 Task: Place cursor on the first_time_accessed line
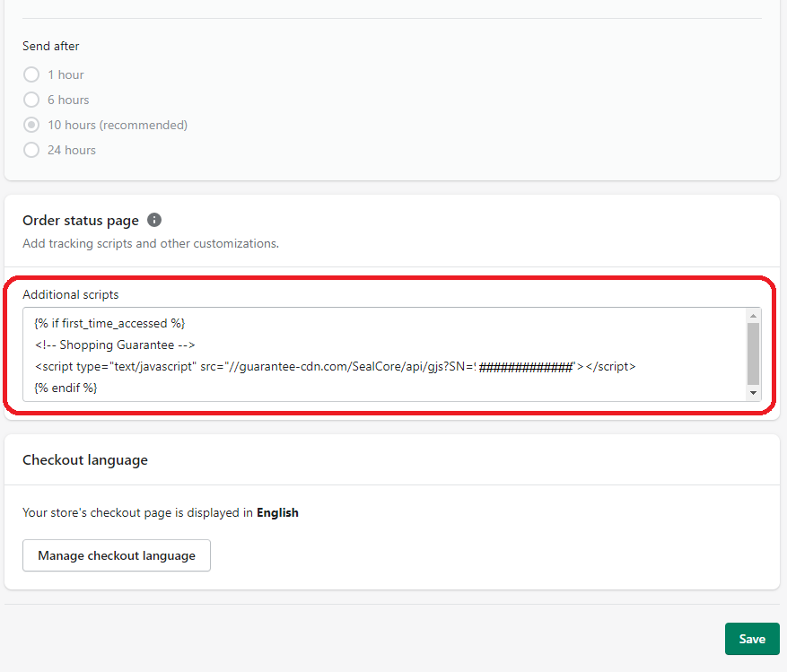point(109,323)
